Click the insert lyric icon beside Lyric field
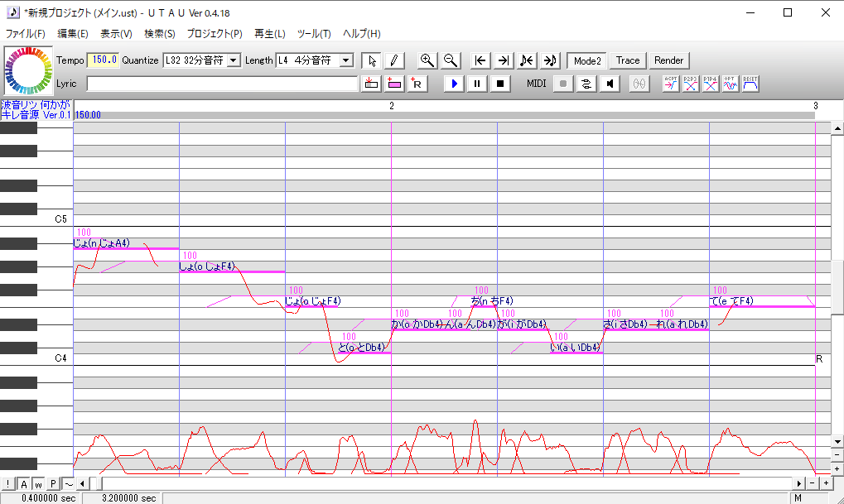Screen dimensions: 844x504 (x=371, y=84)
